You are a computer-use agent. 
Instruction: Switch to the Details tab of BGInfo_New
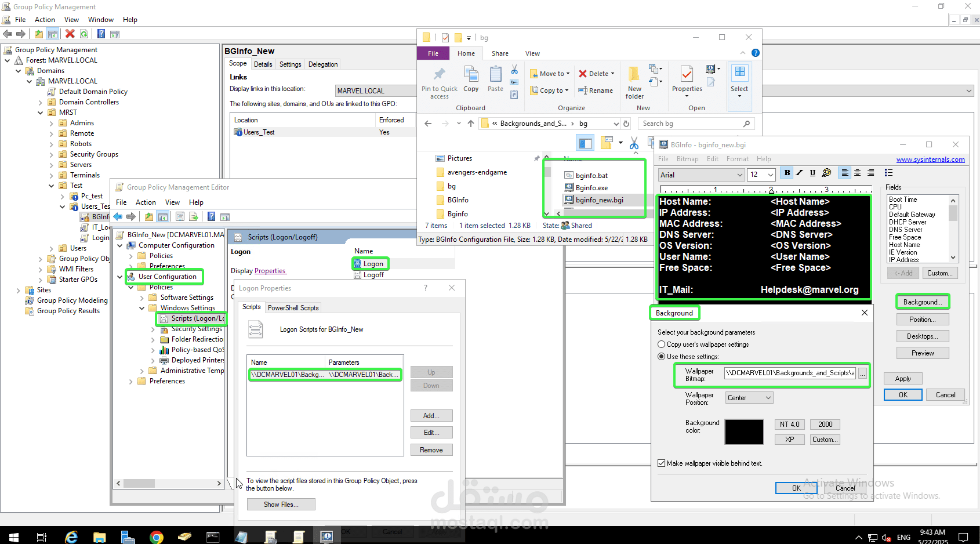[x=263, y=64]
